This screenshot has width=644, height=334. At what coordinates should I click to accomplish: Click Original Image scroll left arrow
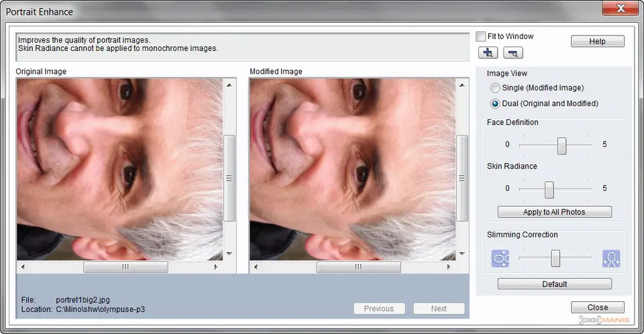pos(23,267)
